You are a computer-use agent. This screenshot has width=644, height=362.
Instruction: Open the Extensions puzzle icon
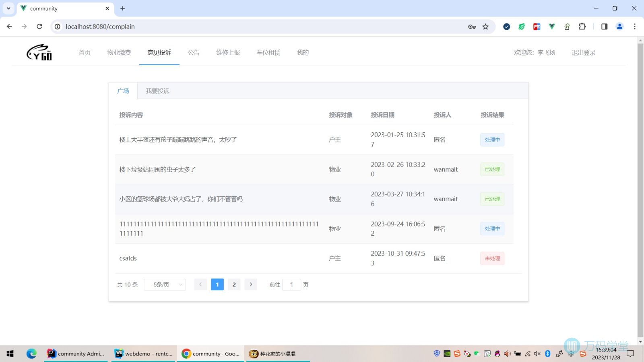(x=582, y=27)
